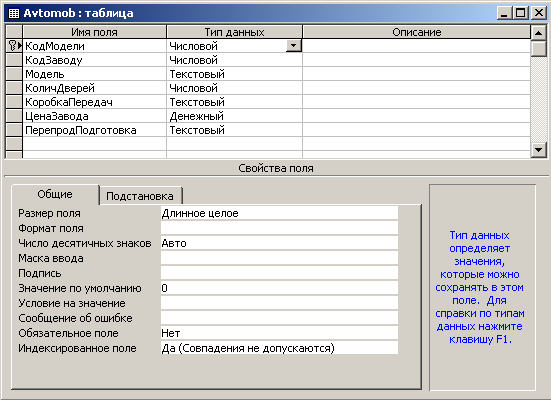Click the Avtomob table icon in title bar
This screenshot has height=400, width=551.
(14, 13)
